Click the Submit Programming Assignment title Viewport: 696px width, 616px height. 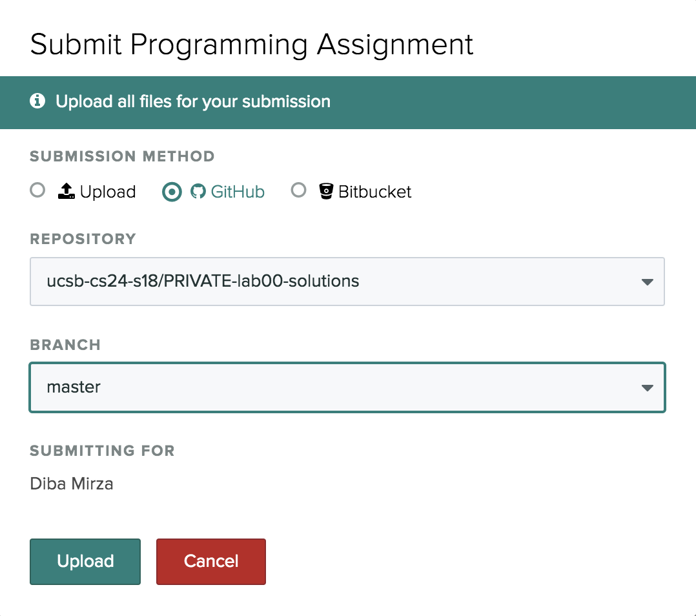click(252, 44)
